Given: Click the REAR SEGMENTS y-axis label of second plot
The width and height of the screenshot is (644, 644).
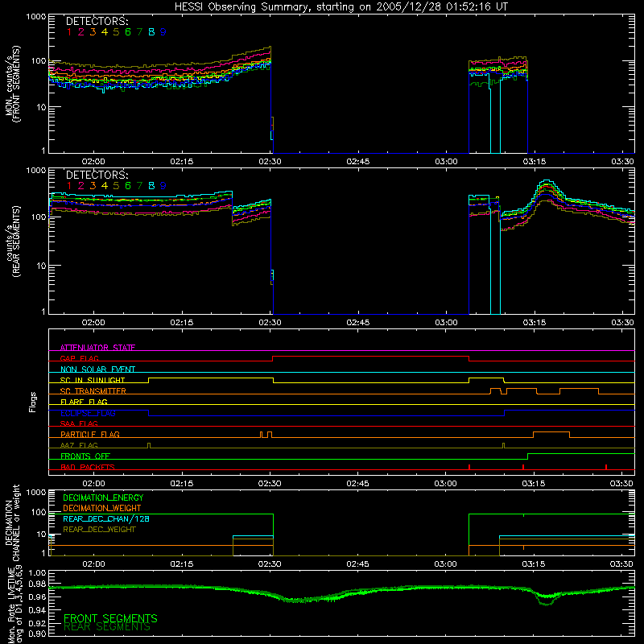Looking at the screenshot, I should tap(16, 242).
